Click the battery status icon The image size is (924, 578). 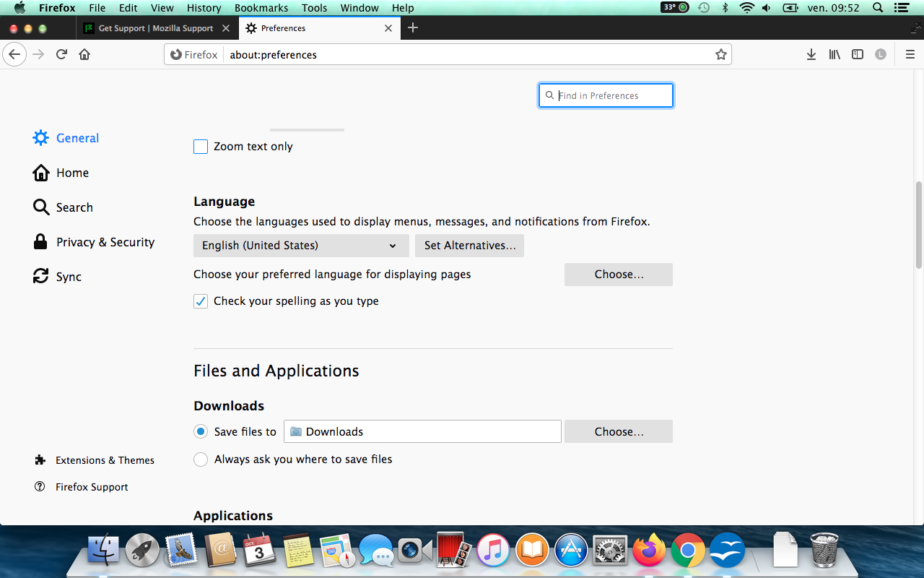tap(790, 8)
